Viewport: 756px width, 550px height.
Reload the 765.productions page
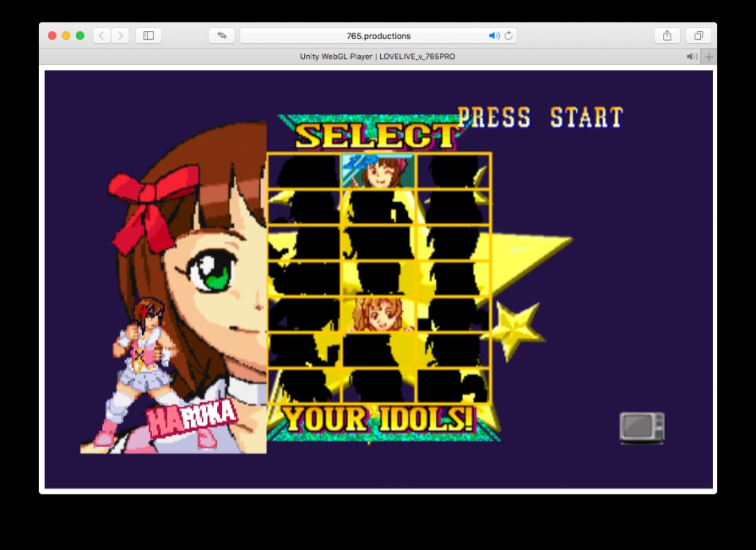(509, 36)
